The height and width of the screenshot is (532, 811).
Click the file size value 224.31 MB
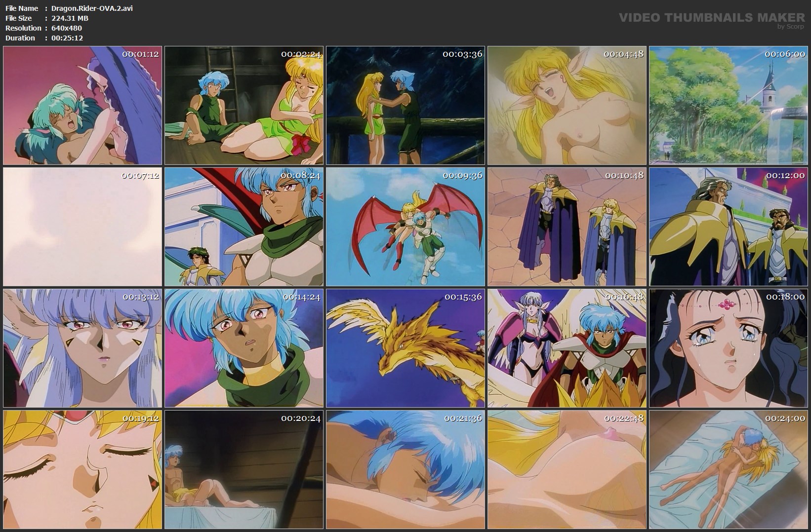coord(70,18)
